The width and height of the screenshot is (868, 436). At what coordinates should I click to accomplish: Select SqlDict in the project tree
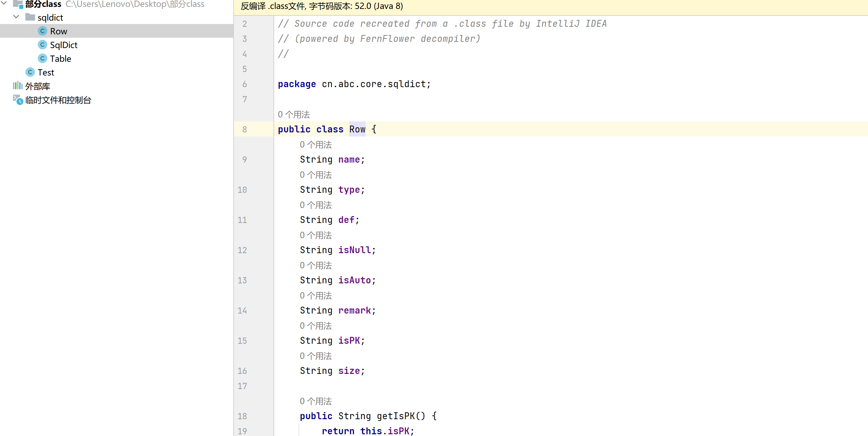[x=63, y=45]
